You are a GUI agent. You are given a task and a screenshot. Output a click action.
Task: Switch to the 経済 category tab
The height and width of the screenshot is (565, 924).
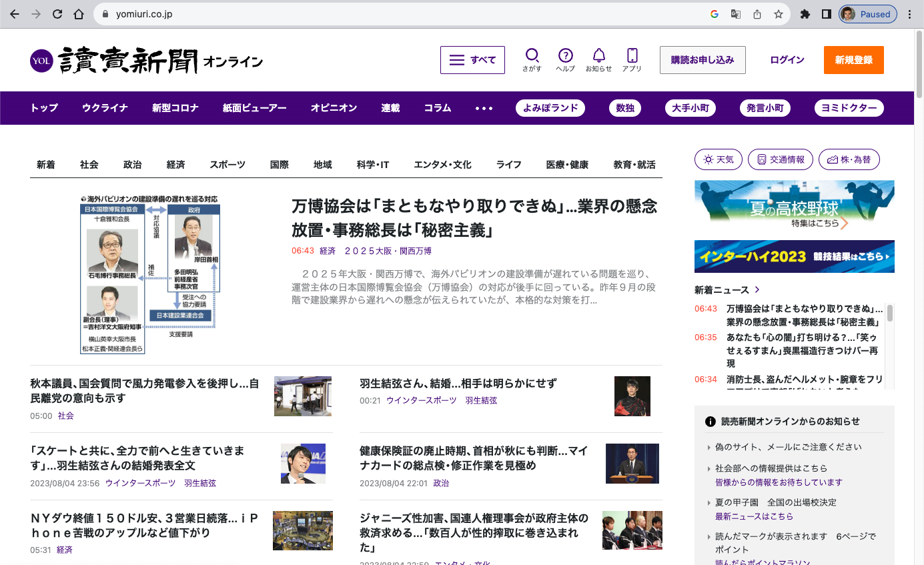tap(176, 165)
